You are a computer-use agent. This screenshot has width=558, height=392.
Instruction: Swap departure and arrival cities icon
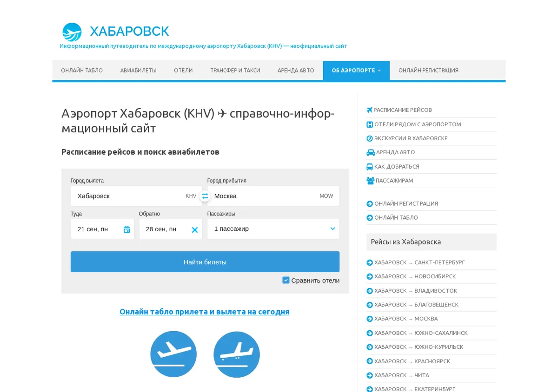coord(205,196)
